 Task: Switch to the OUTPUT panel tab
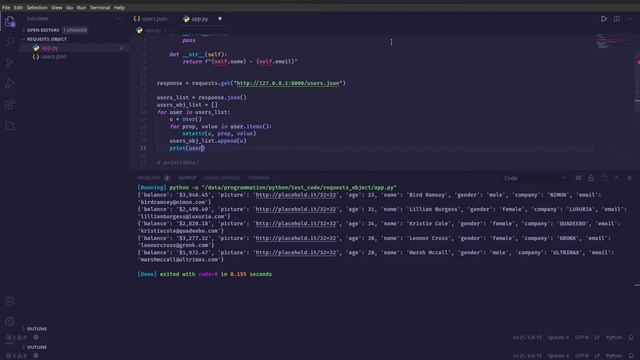187,178
